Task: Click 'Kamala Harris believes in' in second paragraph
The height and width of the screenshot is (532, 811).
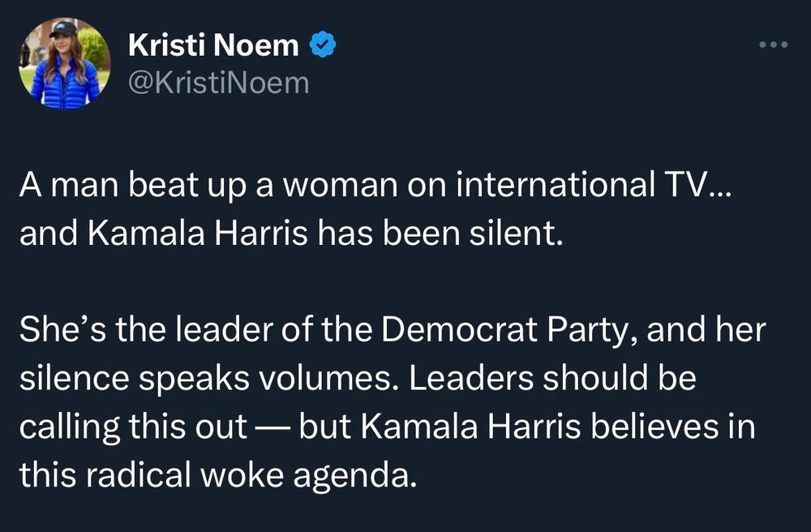Action: [x=558, y=427]
